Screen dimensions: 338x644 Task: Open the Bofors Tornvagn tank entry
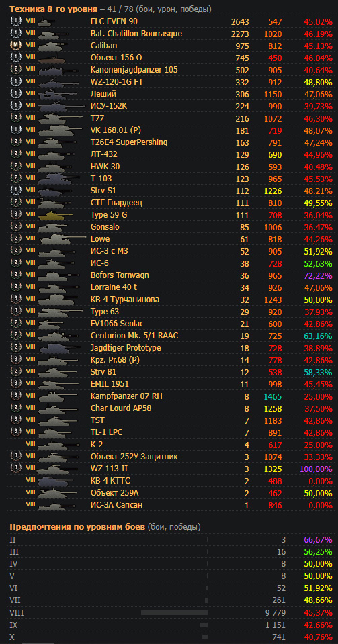pos(120,275)
